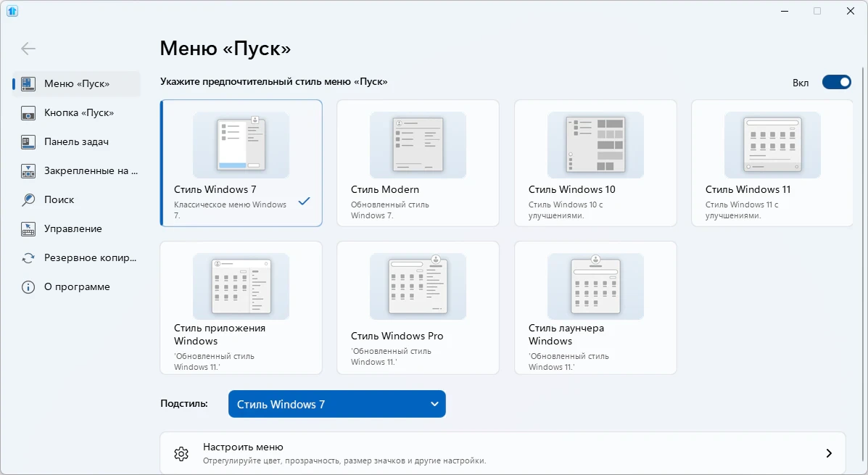The width and height of the screenshot is (868, 475).
Task: Click the Control keyboard sidebar icon
Action: tap(28, 228)
